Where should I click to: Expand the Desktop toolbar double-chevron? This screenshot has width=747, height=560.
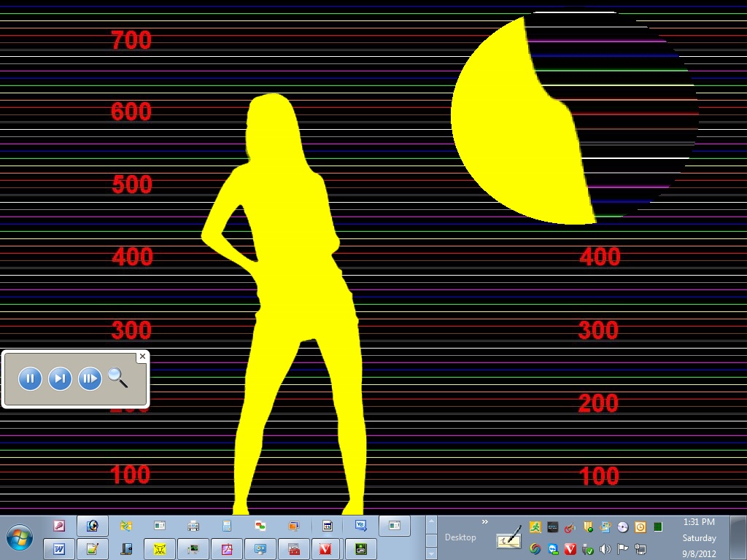point(484,521)
